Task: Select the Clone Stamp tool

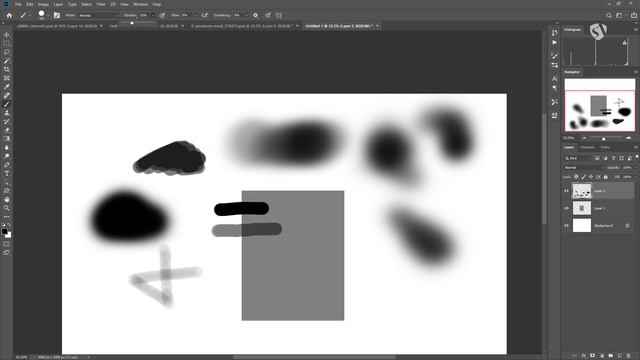Action: point(7,113)
